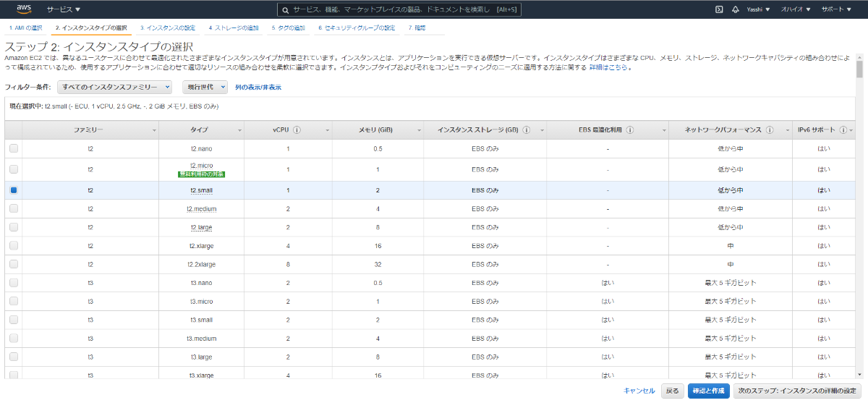Go to step 5. タグの追加
The image size is (868, 408).
(x=288, y=27)
